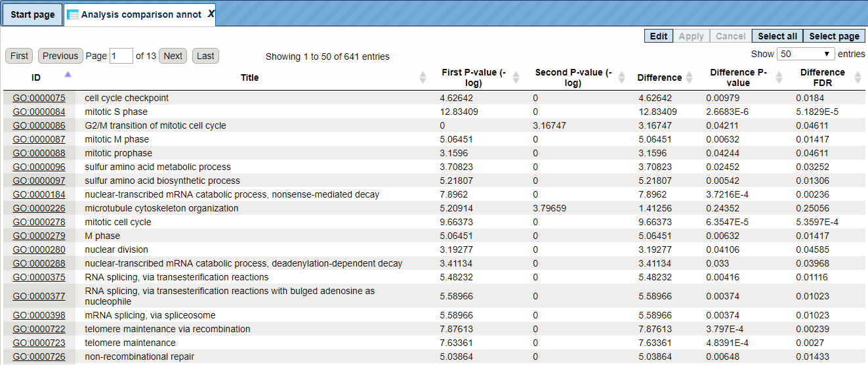Open GO:0000087 link
This screenshot has height=365, width=868.
[x=39, y=139]
